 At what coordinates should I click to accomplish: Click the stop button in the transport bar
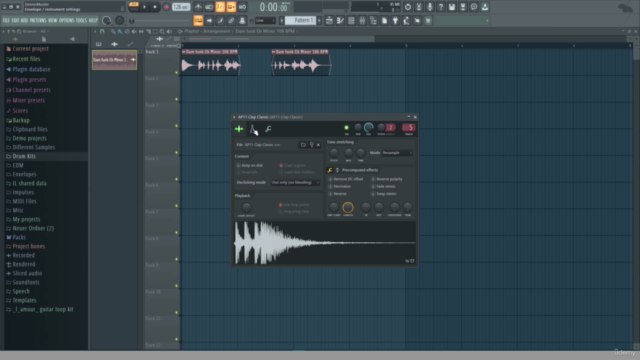155,7
